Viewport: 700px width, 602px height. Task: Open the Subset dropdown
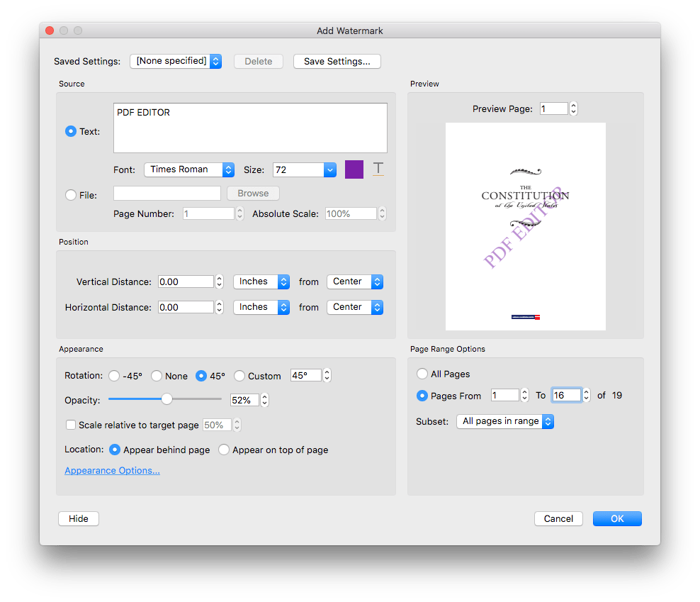(505, 421)
